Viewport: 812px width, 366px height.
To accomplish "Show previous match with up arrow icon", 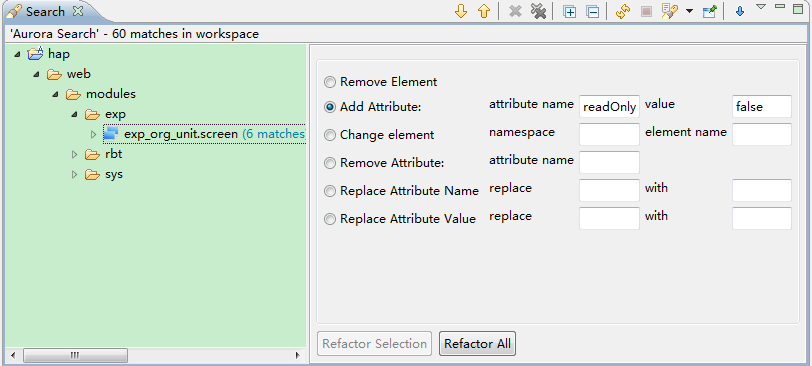I will point(484,11).
